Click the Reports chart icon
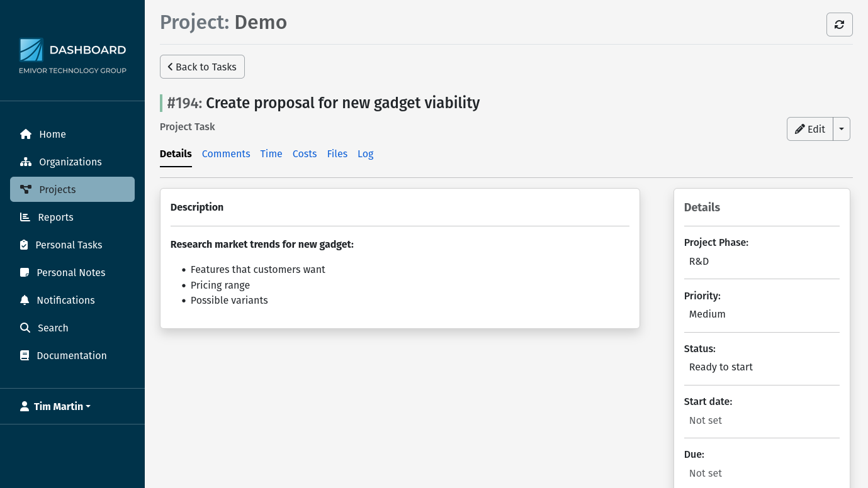 click(25, 217)
